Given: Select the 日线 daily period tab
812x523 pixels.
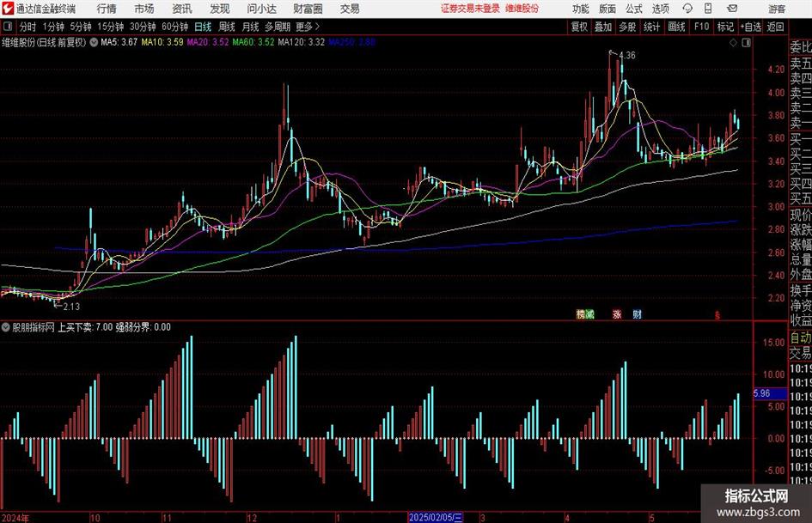Looking at the screenshot, I should 203,27.
